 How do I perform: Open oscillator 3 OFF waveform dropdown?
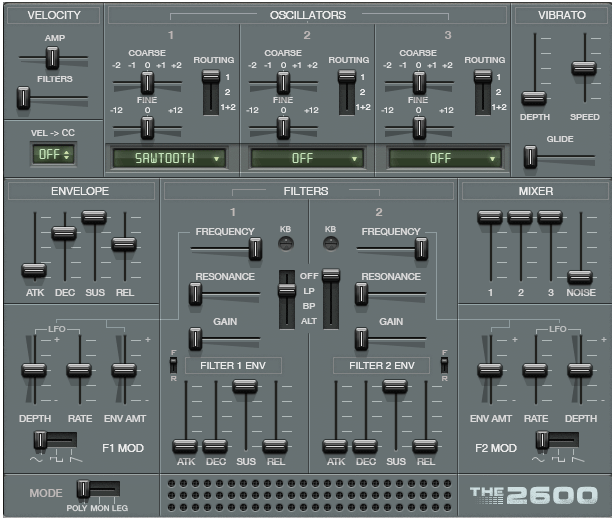tap(444, 158)
